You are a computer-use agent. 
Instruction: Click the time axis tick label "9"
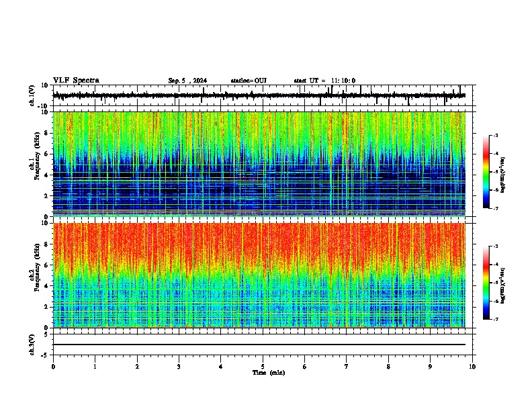(x=430, y=367)
